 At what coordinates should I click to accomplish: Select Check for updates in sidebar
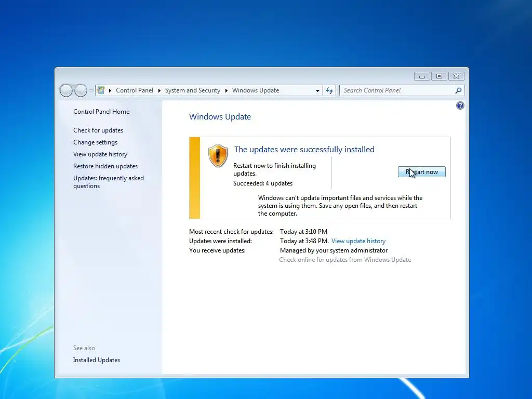click(x=98, y=130)
